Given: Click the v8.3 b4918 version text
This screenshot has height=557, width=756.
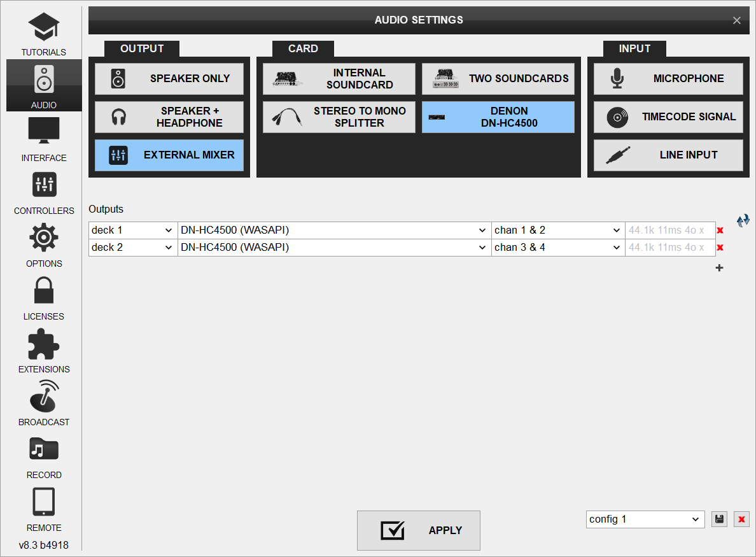Looking at the screenshot, I should pos(44,546).
